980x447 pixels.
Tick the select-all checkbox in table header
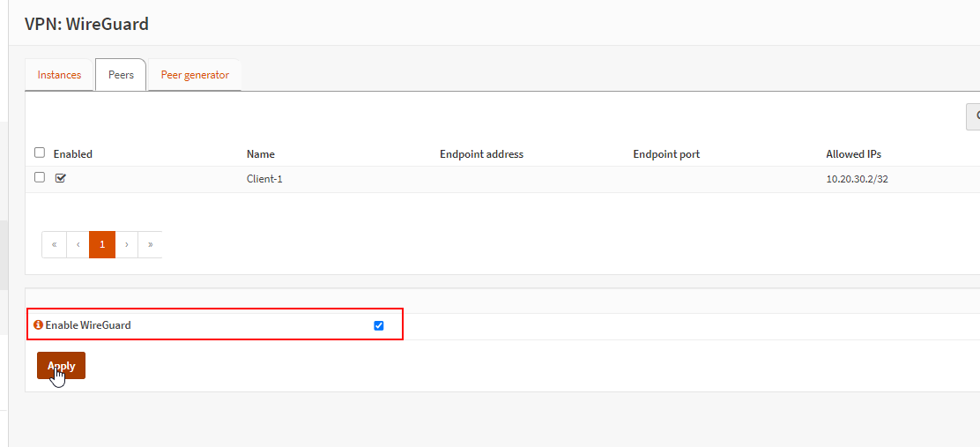40,153
